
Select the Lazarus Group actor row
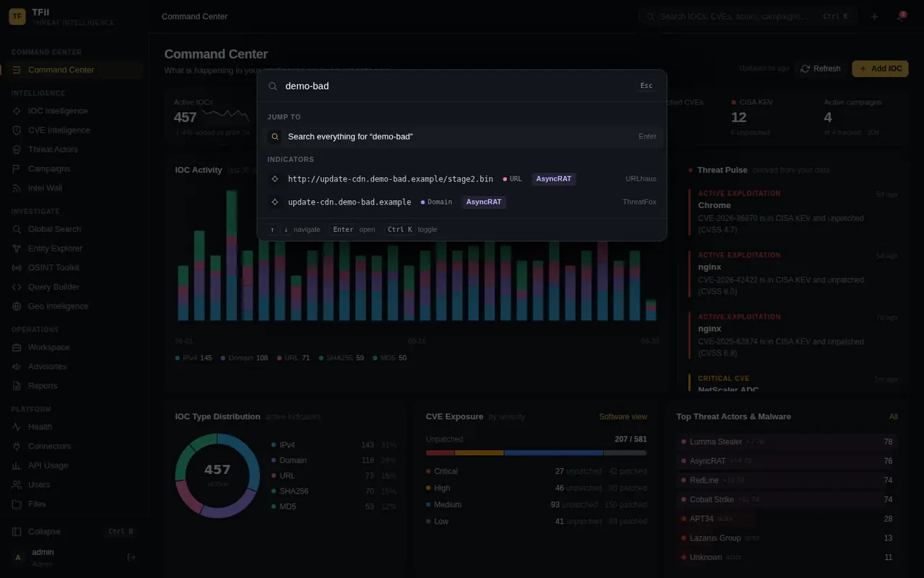[x=787, y=538]
